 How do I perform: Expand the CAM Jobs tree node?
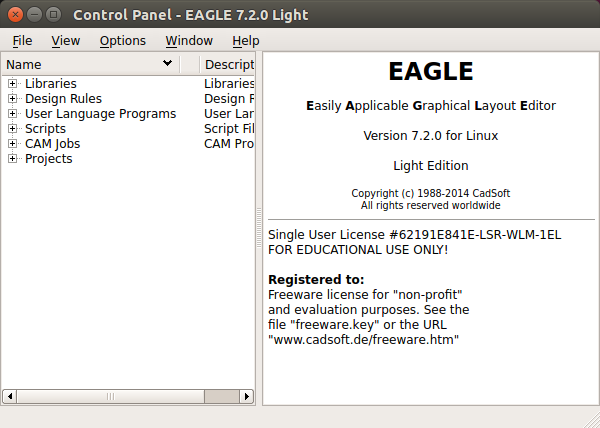pyautogui.click(x=13, y=144)
